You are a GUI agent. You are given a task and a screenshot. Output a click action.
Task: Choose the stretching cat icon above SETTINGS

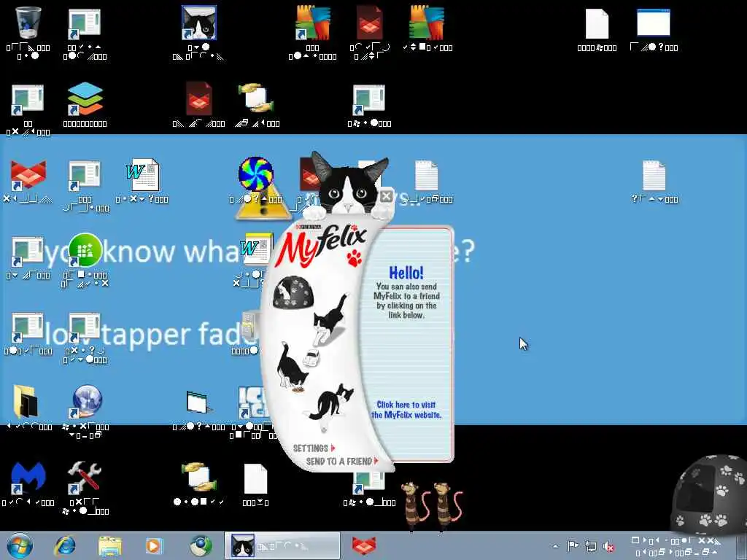pyautogui.click(x=329, y=402)
